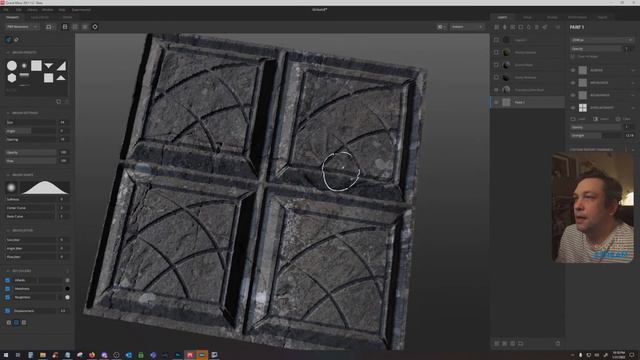Expand the Custom Source Channels section
Image resolution: width=640 pixels, height=360 pixels.
(x=633, y=150)
